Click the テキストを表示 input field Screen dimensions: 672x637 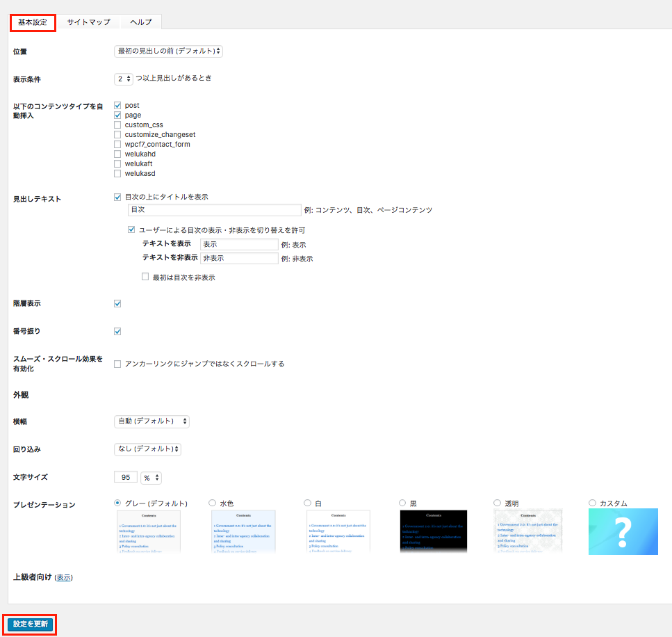239,244
